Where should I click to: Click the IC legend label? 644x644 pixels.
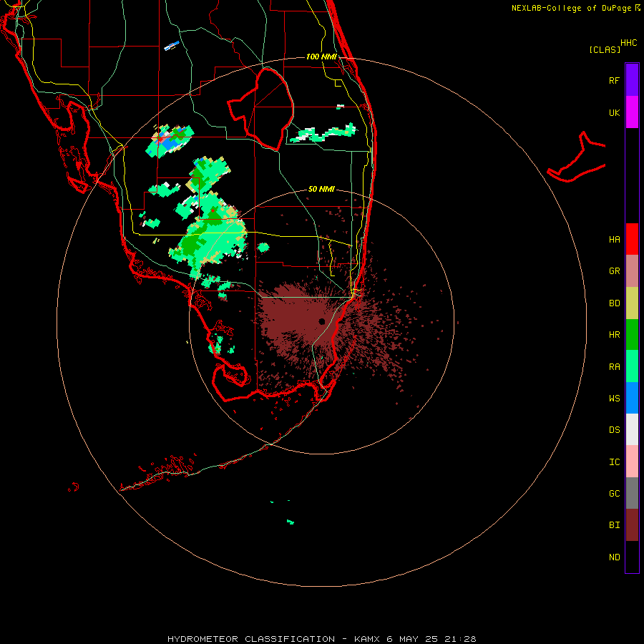tap(614, 462)
